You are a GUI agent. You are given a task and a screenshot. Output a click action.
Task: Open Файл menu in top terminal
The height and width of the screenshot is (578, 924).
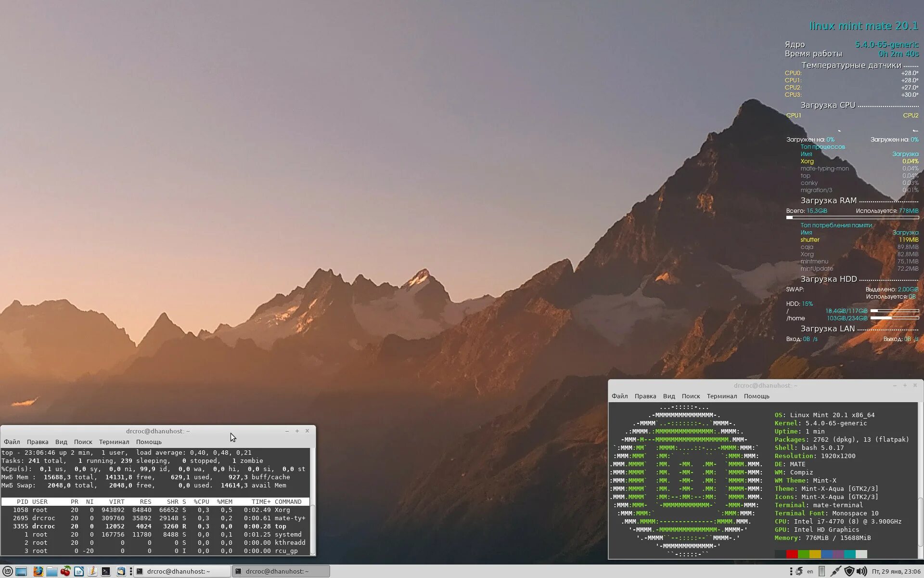[x=12, y=442]
